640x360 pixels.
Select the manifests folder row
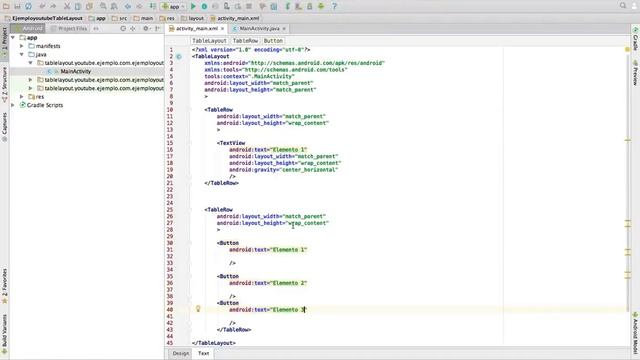[x=87, y=46]
